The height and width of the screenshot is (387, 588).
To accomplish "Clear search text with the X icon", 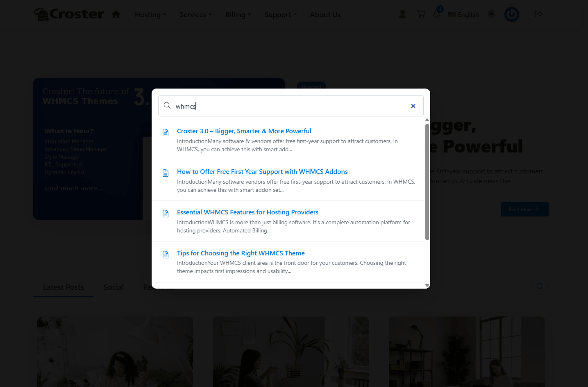I will click(x=413, y=106).
